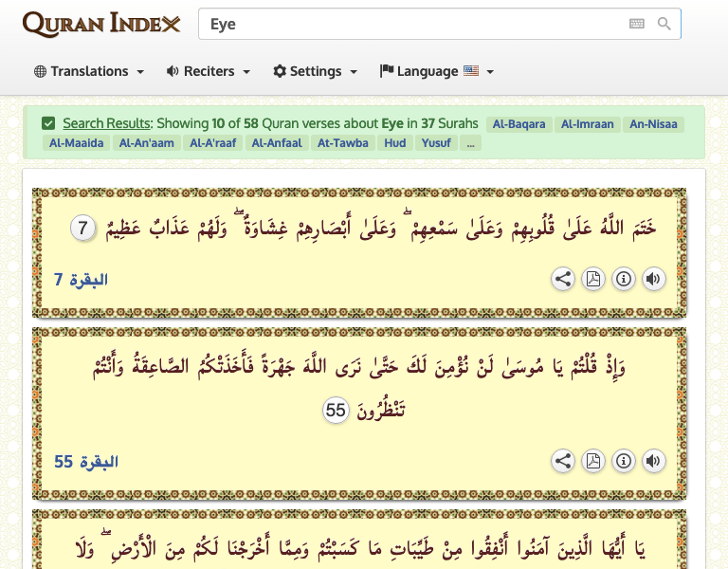This screenshot has height=569, width=728.
Task: Toggle the Search Results green checkbox
Action: (x=48, y=123)
